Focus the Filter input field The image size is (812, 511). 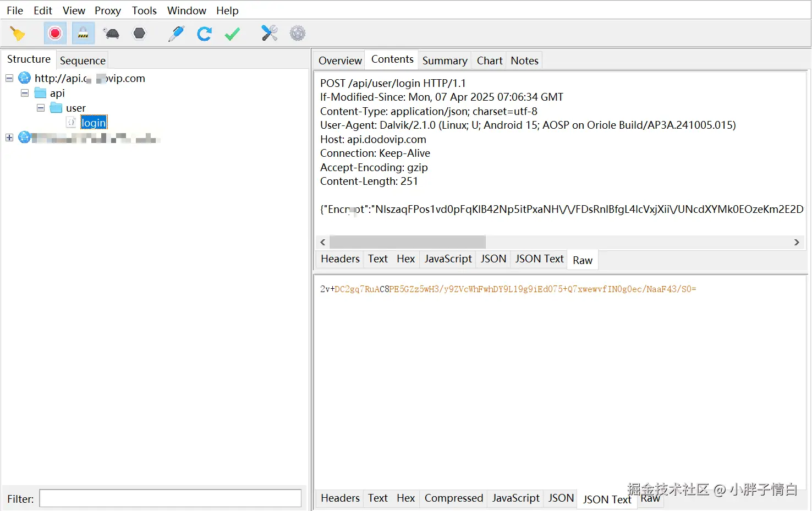[x=171, y=498]
